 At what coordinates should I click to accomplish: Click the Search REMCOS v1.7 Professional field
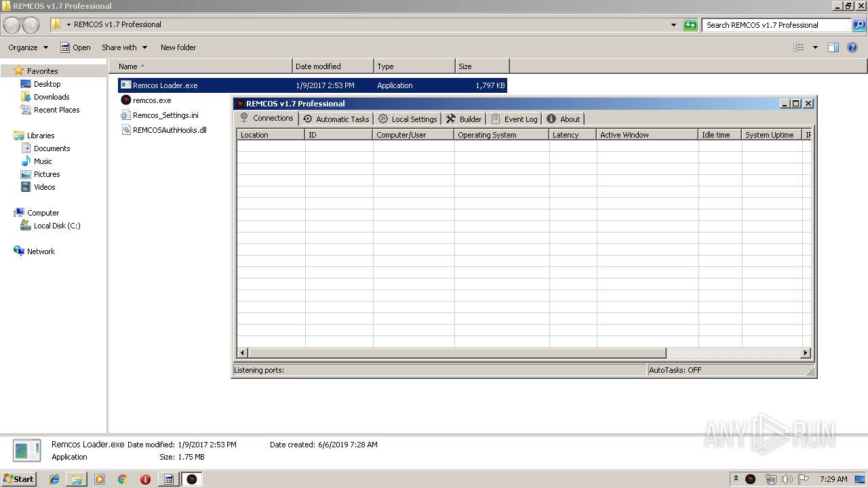(x=776, y=25)
